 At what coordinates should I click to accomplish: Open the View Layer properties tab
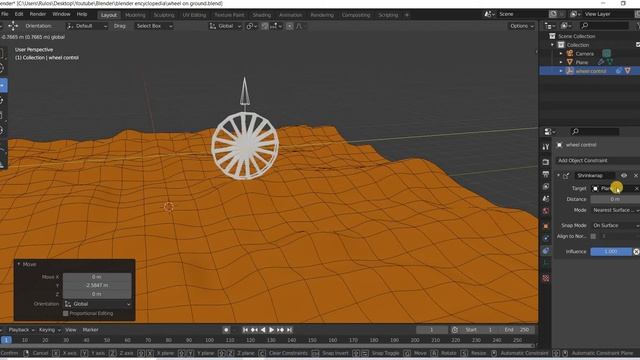click(546, 187)
